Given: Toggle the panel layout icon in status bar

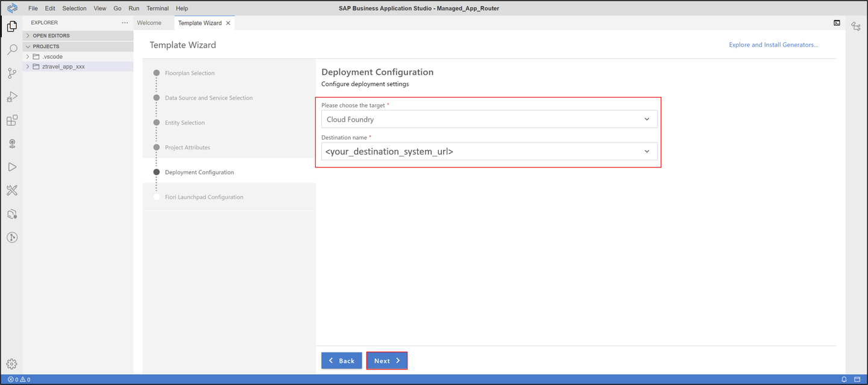Looking at the screenshot, I should tap(857, 380).
